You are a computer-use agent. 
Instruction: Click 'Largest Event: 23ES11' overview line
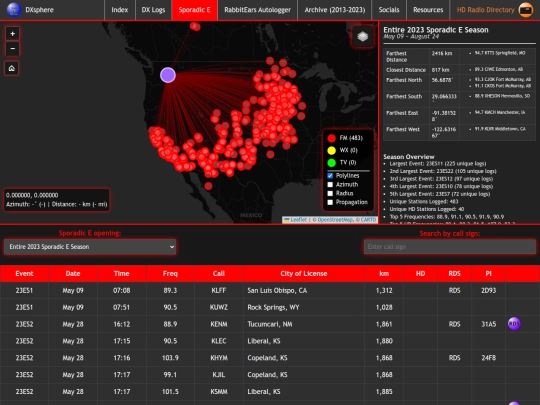(438, 164)
